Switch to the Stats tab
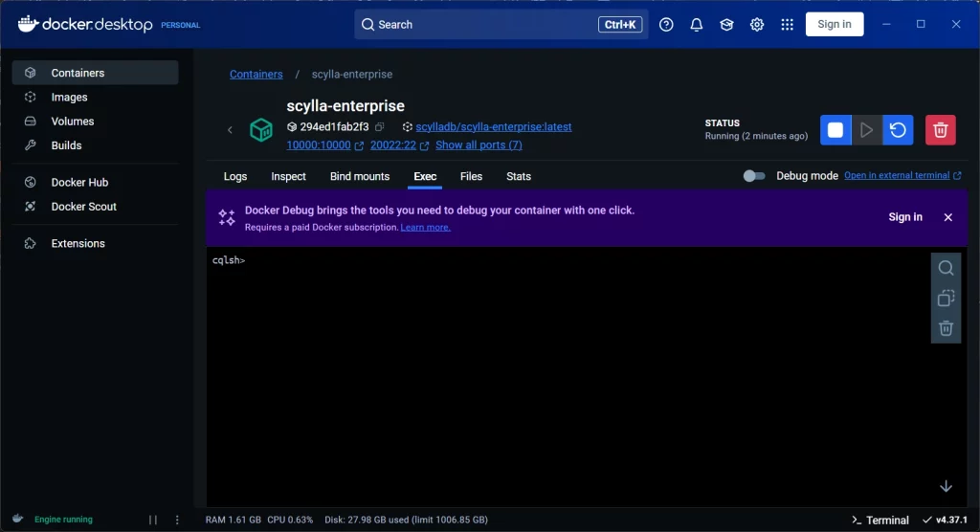980x532 pixels. (x=518, y=176)
